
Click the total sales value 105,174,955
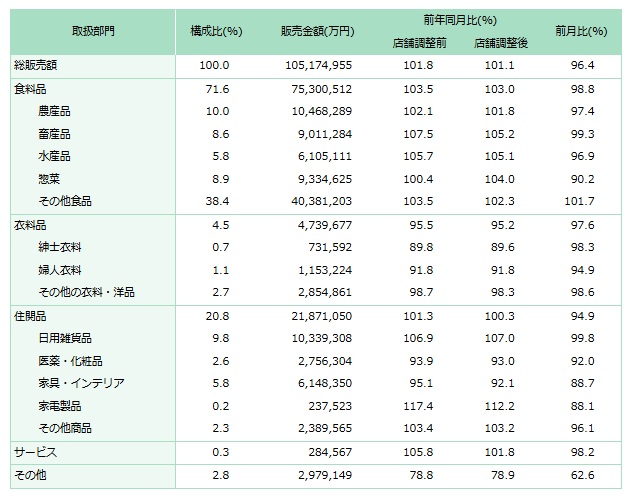coord(318,65)
